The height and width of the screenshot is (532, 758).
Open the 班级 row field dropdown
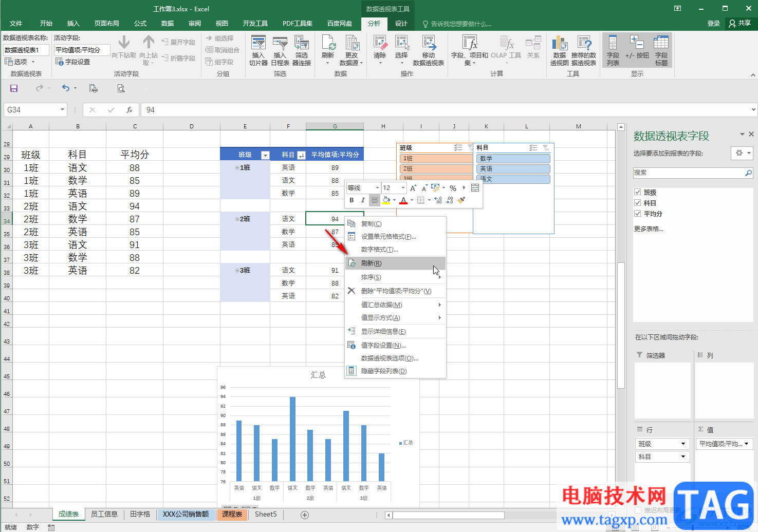683,444
